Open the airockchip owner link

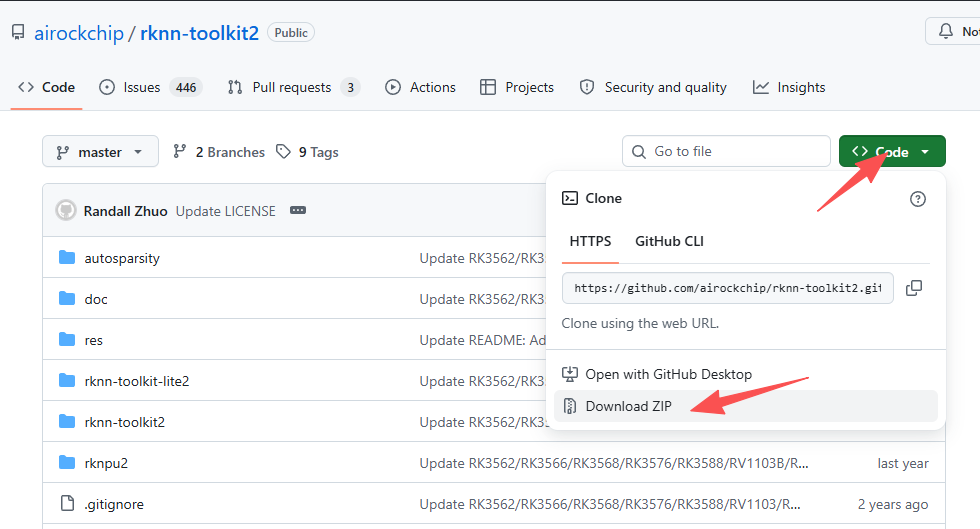click(79, 33)
